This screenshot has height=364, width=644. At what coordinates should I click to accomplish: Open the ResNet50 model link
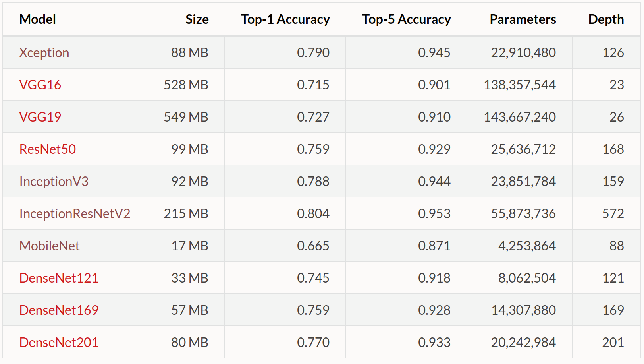48,149
